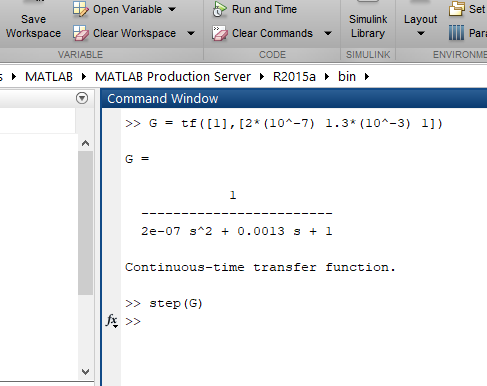Expand the Clear Workspace dropdown arrow
The height and width of the screenshot is (386, 487).
tap(191, 33)
